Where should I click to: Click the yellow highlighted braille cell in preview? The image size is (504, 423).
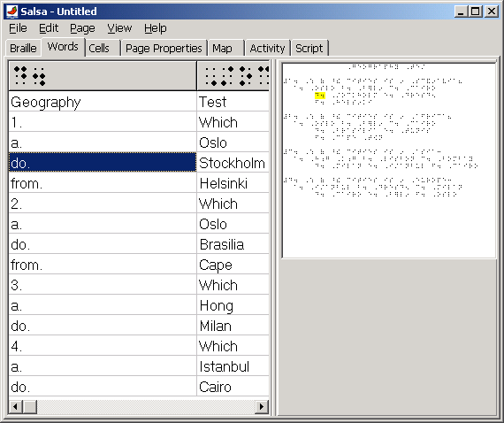(320, 96)
